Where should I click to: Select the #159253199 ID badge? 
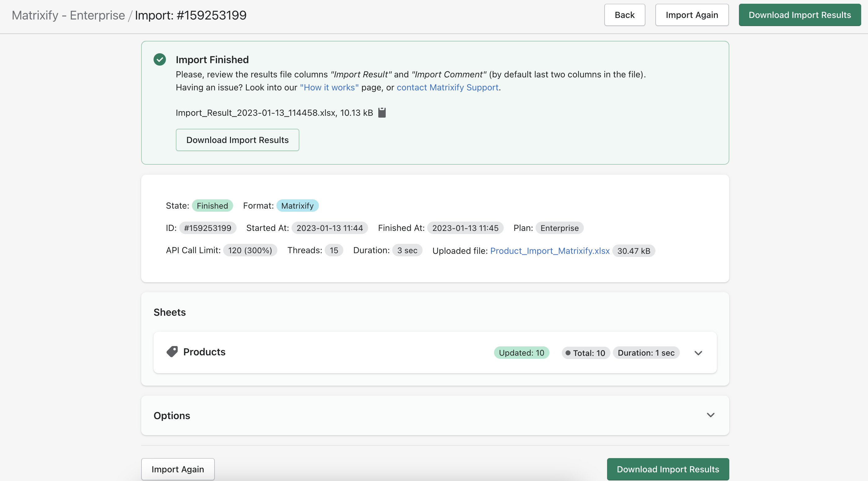pos(208,228)
